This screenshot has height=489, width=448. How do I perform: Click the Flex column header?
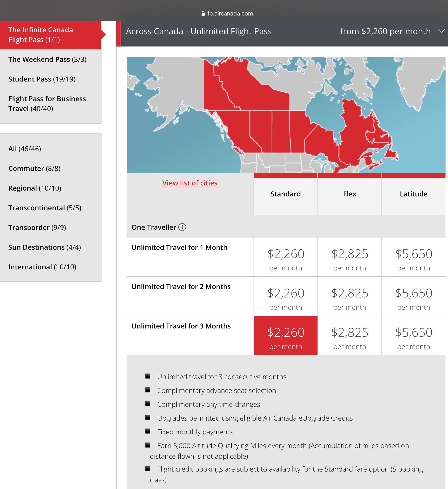pyautogui.click(x=350, y=194)
